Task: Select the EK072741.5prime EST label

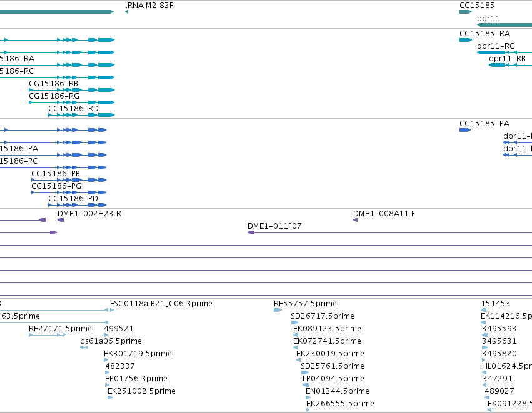Action: coord(327,341)
